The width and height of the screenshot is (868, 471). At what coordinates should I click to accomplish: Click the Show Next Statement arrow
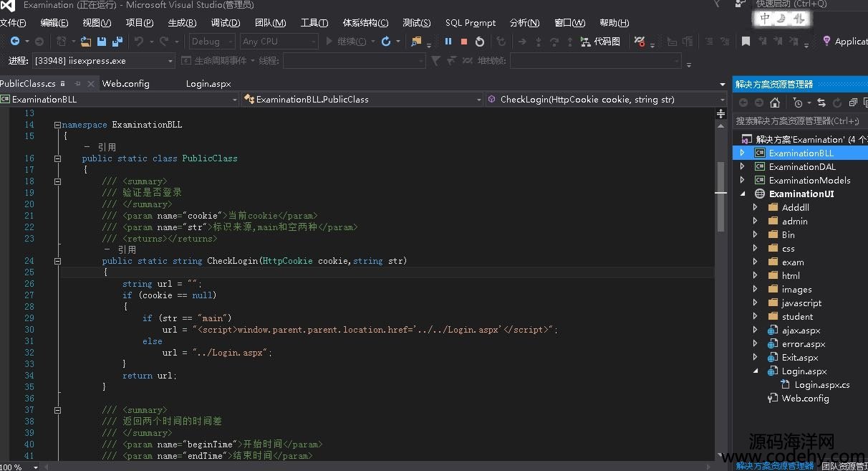coord(522,42)
